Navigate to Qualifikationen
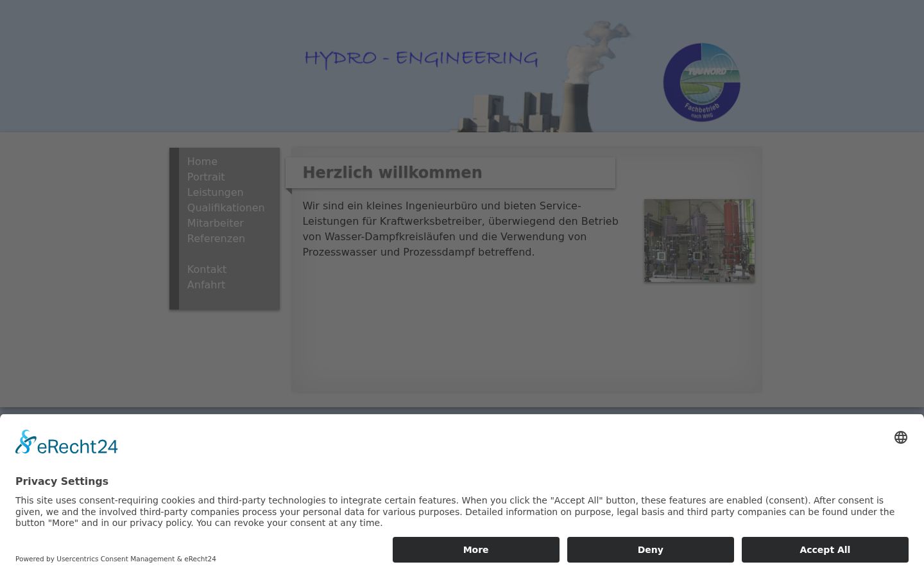The width and height of the screenshot is (924, 578). click(226, 208)
